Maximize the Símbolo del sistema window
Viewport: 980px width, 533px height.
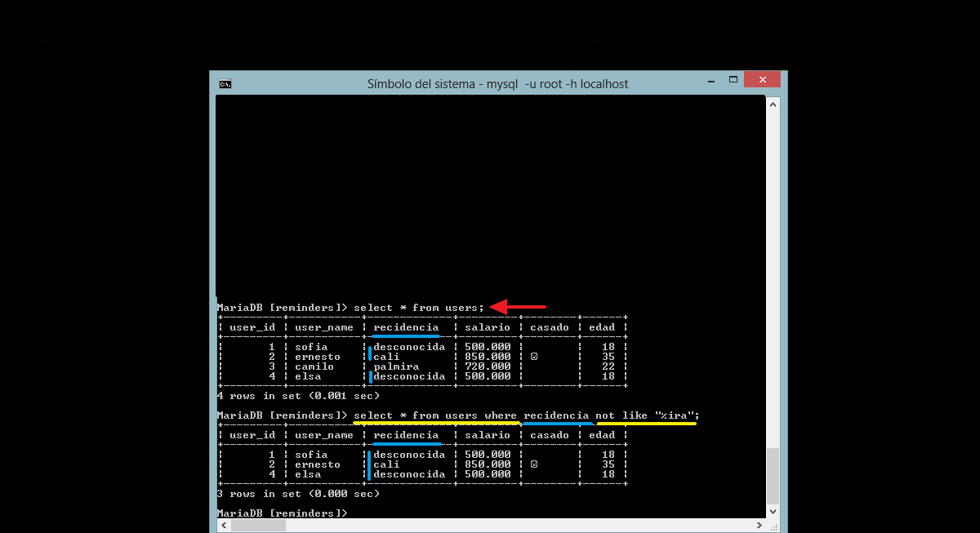pos(733,80)
